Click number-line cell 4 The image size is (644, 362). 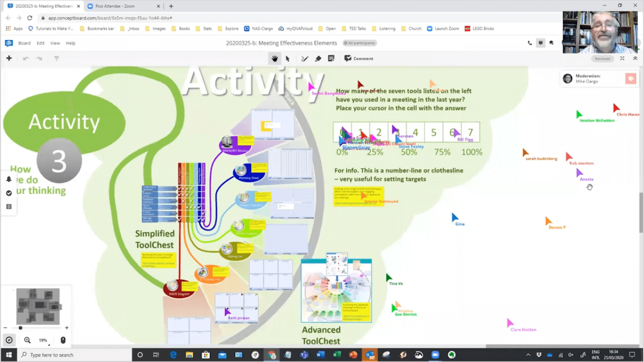(x=415, y=132)
